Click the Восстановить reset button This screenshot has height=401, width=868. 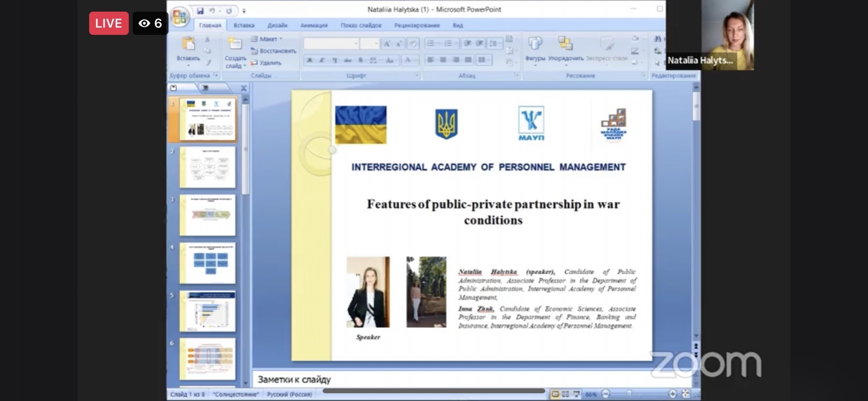click(273, 51)
